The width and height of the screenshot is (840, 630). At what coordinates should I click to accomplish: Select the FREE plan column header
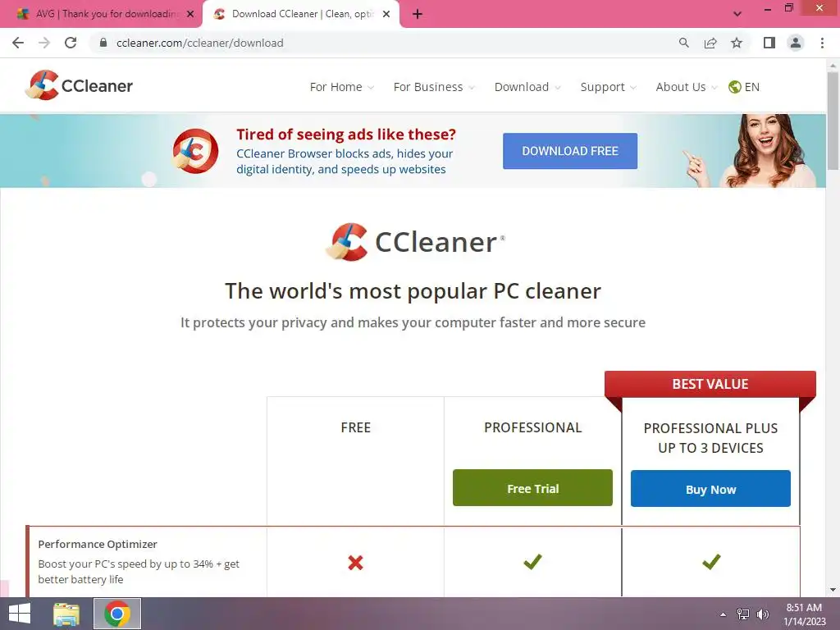(x=356, y=427)
